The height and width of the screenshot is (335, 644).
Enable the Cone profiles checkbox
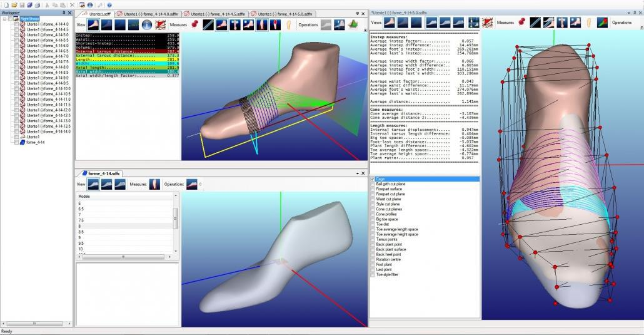click(373, 214)
